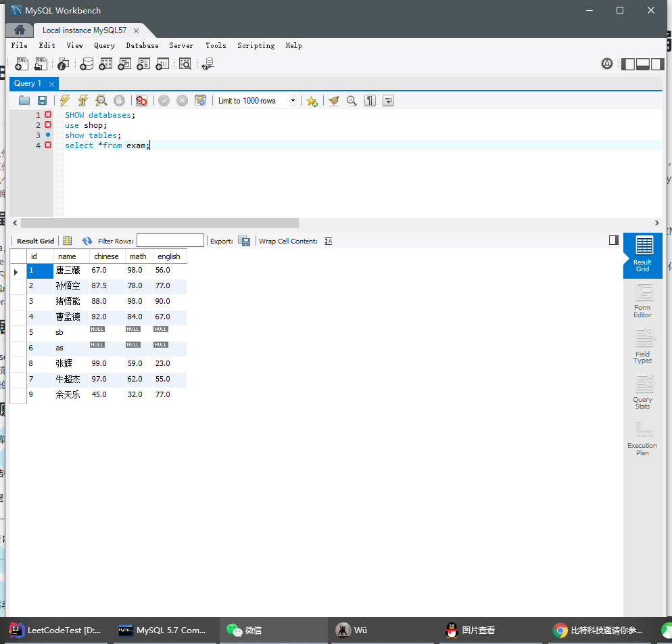672x644 pixels.
Task: Toggle the bottom output panel
Action: tap(642, 64)
